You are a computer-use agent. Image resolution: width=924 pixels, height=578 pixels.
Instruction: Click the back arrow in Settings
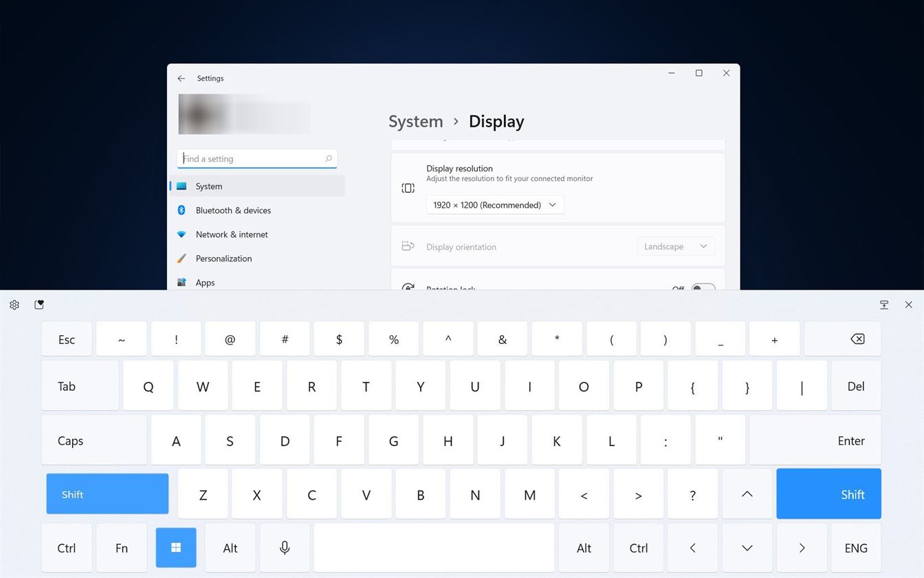click(x=181, y=78)
